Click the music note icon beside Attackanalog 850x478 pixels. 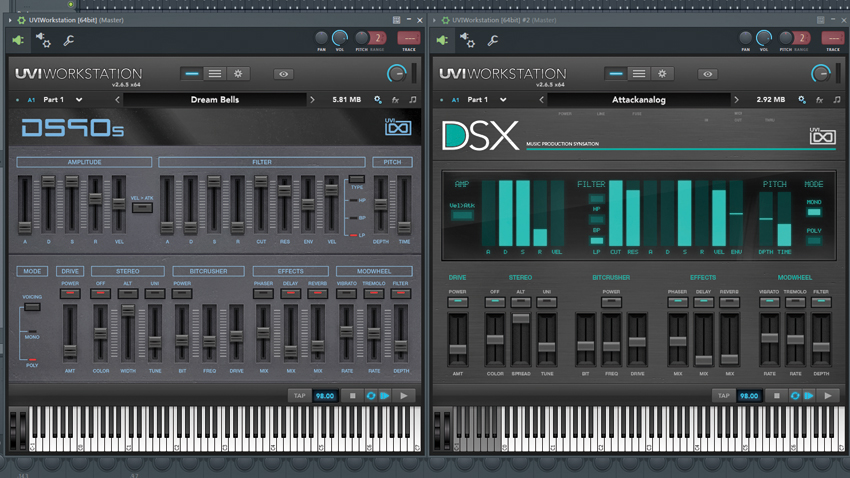tap(836, 100)
